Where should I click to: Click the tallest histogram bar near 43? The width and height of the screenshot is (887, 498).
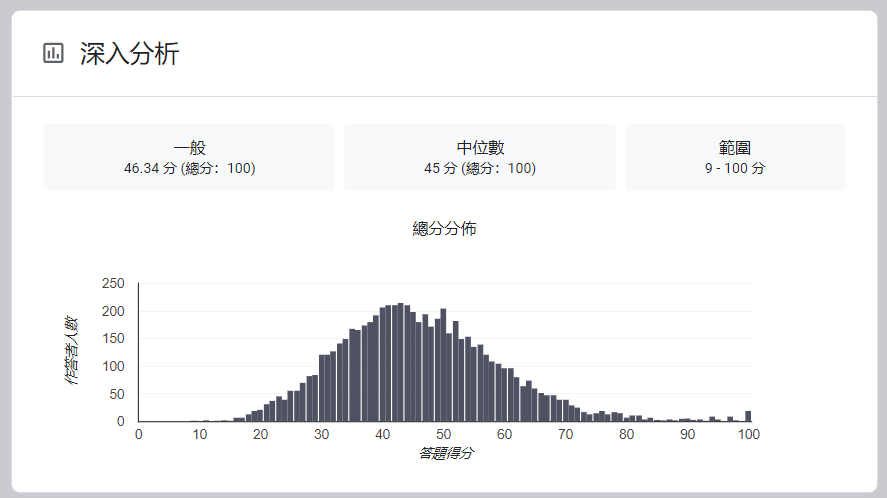pos(401,362)
